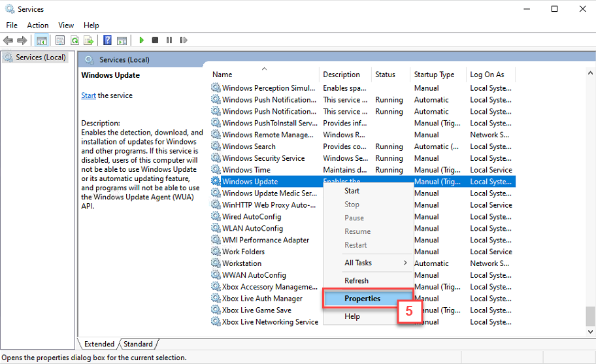Click the Pause Service toolbar icon

tap(169, 41)
